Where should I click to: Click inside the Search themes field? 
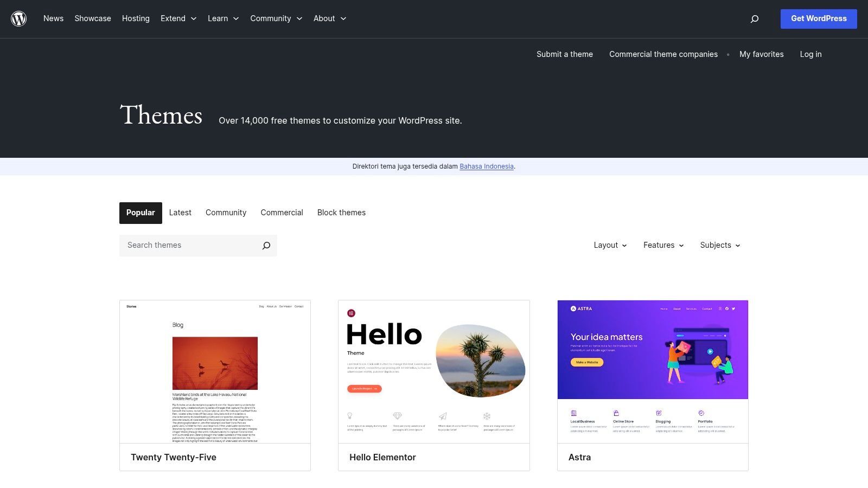pyautogui.click(x=184, y=245)
